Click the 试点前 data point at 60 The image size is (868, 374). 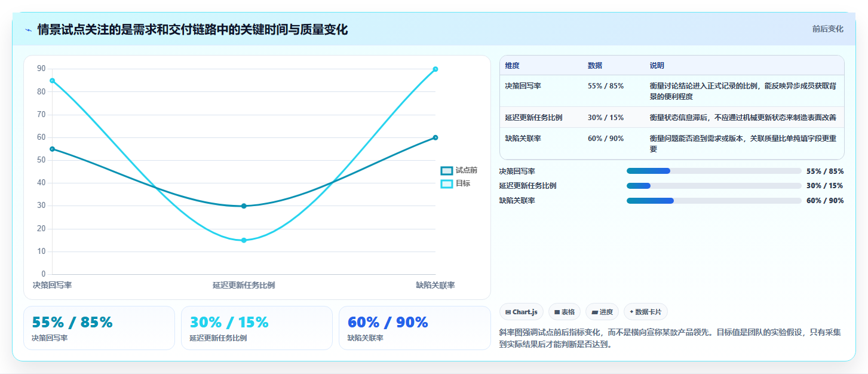click(x=435, y=137)
